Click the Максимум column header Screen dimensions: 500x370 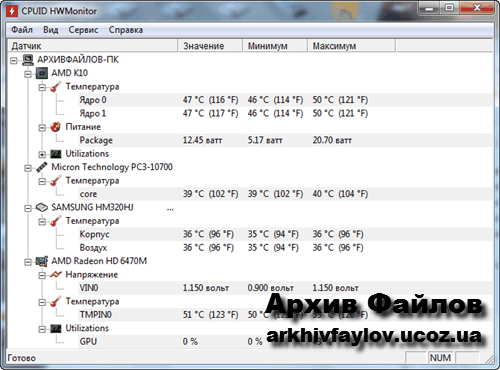click(x=352, y=46)
